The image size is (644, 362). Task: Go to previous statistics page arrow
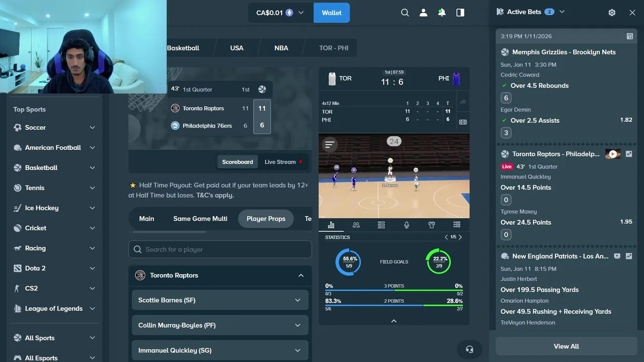click(446, 237)
